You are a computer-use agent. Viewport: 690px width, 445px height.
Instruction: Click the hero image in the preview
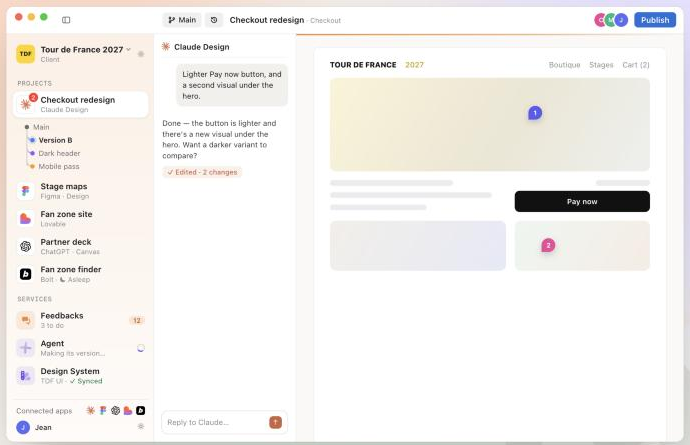pyautogui.click(x=490, y=125)
